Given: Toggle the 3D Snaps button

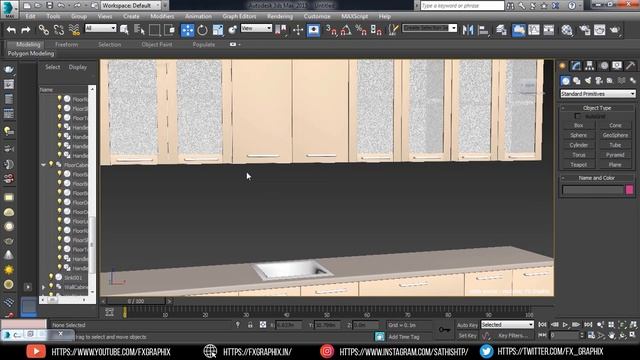Looking at the screenshot, I should (x=331, y=30).
